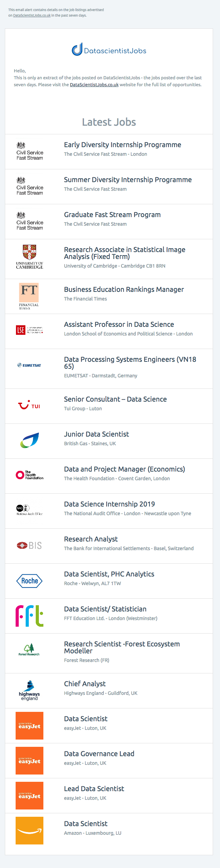Viewport: 220px width, 868px height.
Task: Select the TUI smile logo
Action: pyautogui.click(x=29, y=405)
